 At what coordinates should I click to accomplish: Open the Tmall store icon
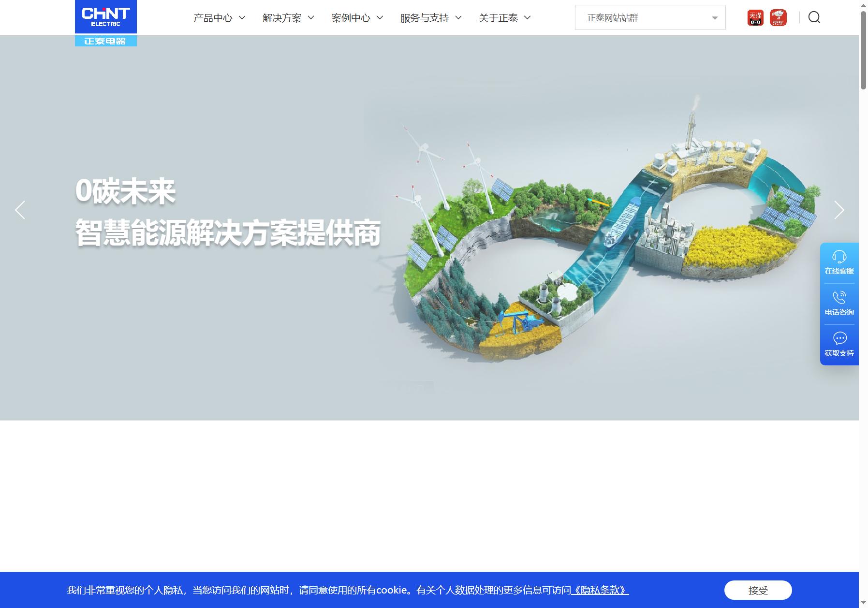pos(755,18)
